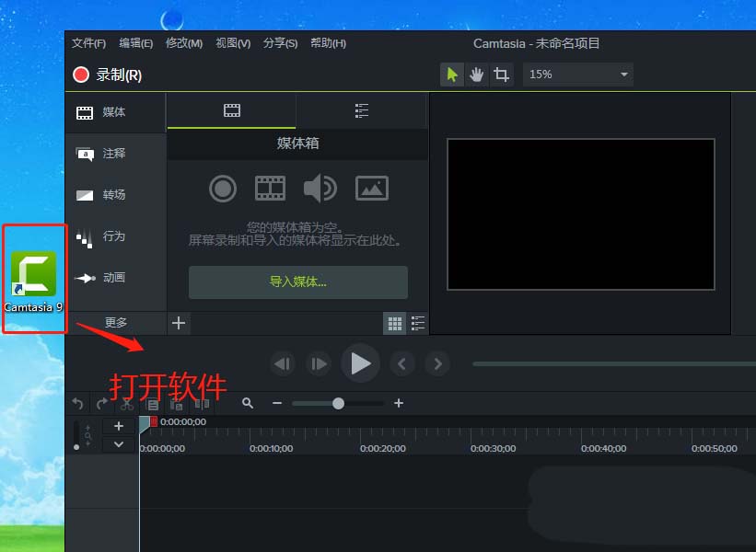Open the 转场 transitions panel
Screen dimensions: 756x552
(x=116, y=195)
